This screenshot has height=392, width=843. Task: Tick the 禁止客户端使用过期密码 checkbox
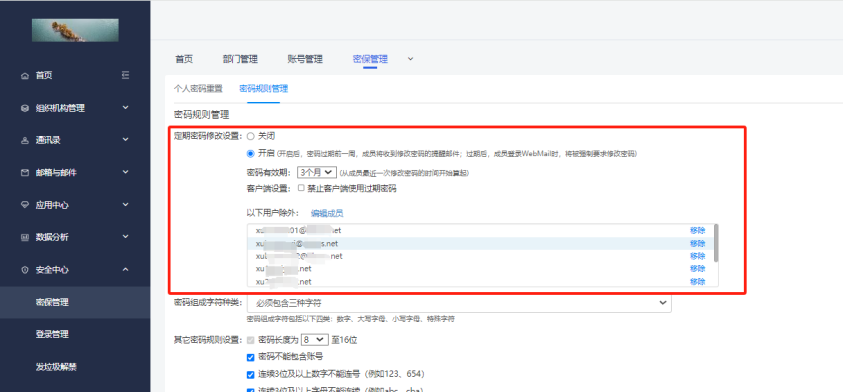coord(301,188)
